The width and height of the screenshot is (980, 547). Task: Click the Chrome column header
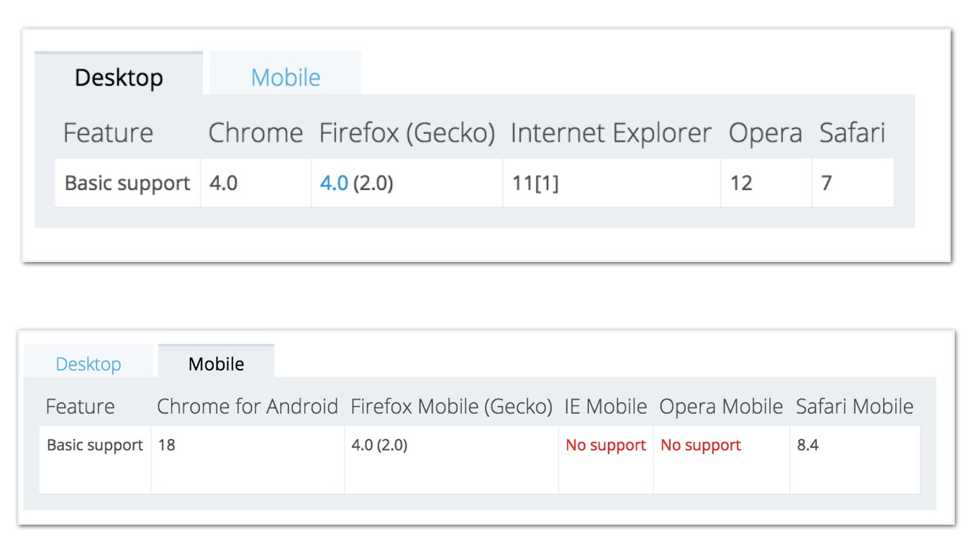(x=255, y=133)
